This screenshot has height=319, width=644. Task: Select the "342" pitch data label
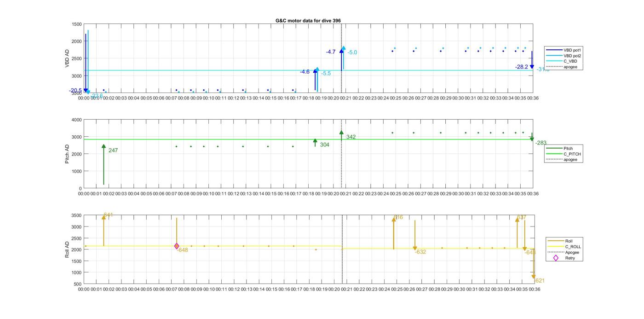point(351,137)
